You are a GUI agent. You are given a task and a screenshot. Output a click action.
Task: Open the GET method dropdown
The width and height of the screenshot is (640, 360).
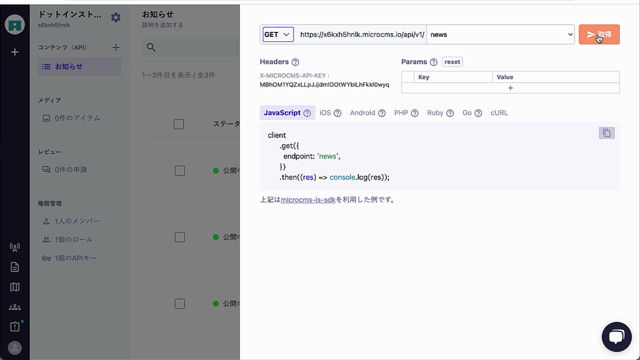(278, 35)
